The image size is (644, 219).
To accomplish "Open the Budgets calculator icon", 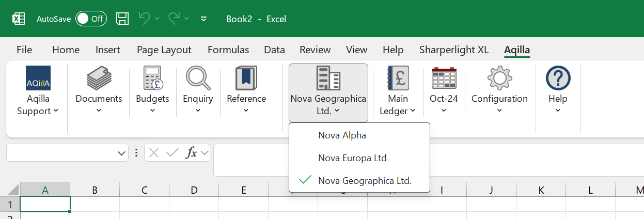I will click(152, 79).
